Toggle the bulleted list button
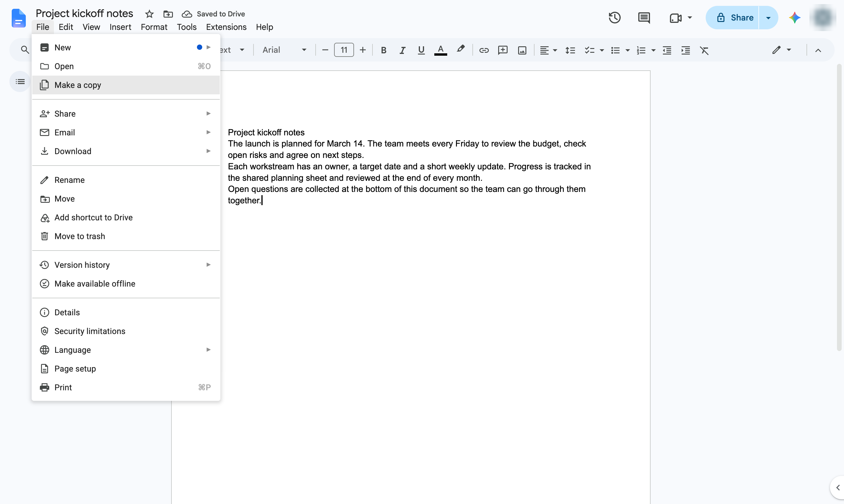Screen dimensions: 844x504 tap(615, 50)
